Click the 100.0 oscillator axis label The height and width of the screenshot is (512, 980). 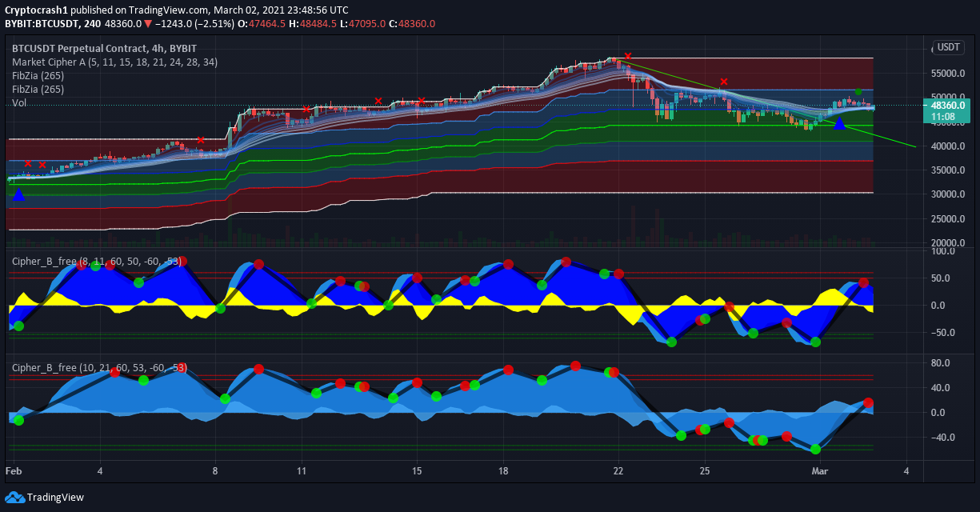(945, 251)
